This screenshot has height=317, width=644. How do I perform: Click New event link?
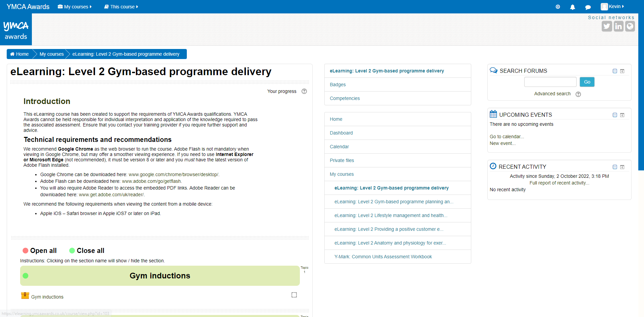pyautogui.click(x=503, y=143)
